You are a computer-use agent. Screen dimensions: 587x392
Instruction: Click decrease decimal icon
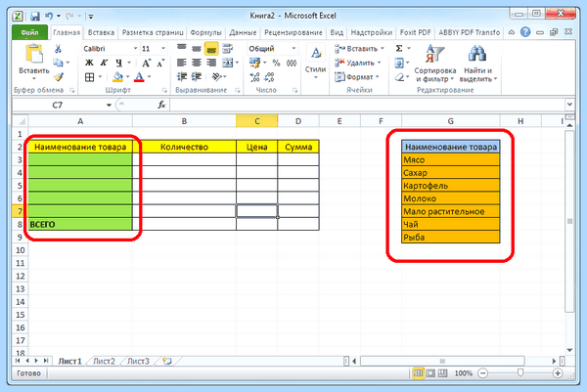(269, 77)
